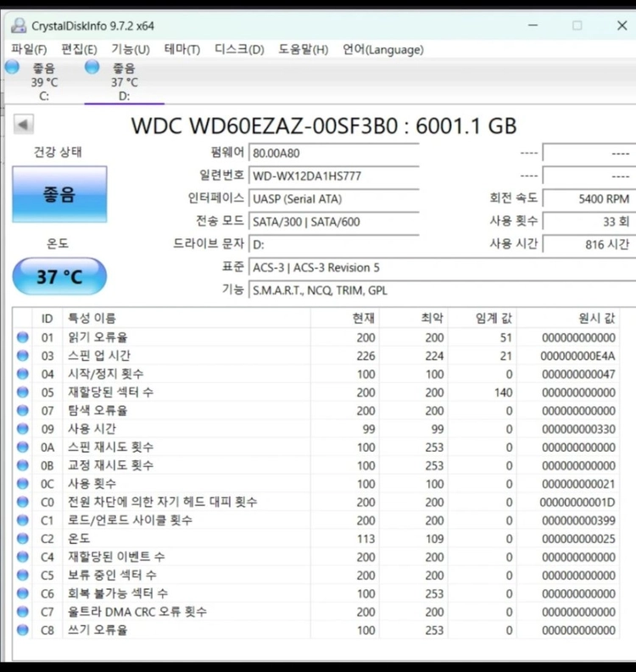Click current value 113 in temperature row
The width and height of the screenshot is (636, 672).
coord(365,539)
